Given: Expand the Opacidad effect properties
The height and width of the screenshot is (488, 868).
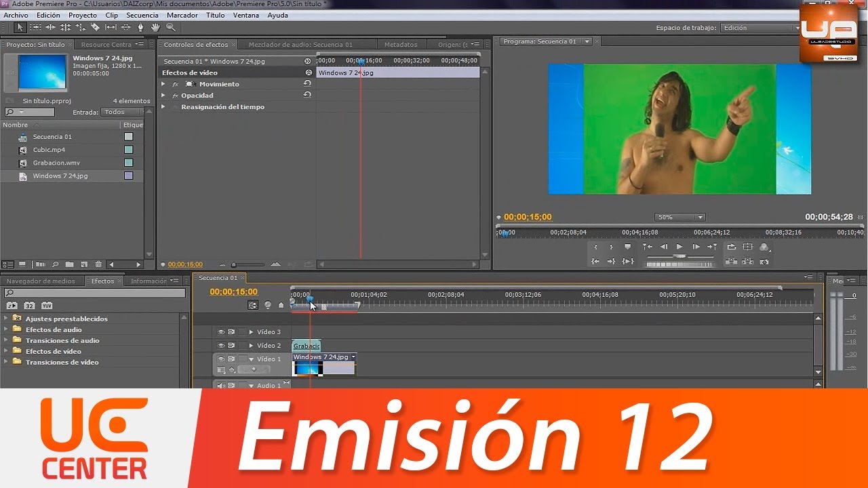Looking at the screenshot, I should pyautogui.click(x=163, y=96).
